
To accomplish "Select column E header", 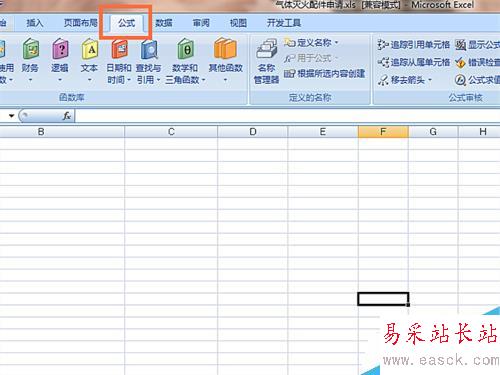I will pyautogui.click(x=323, y=132).
